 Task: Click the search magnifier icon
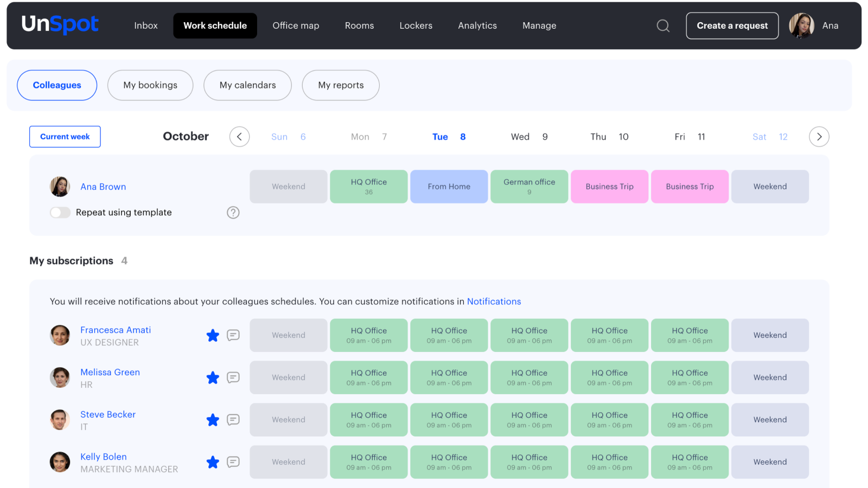click(663, 25)
